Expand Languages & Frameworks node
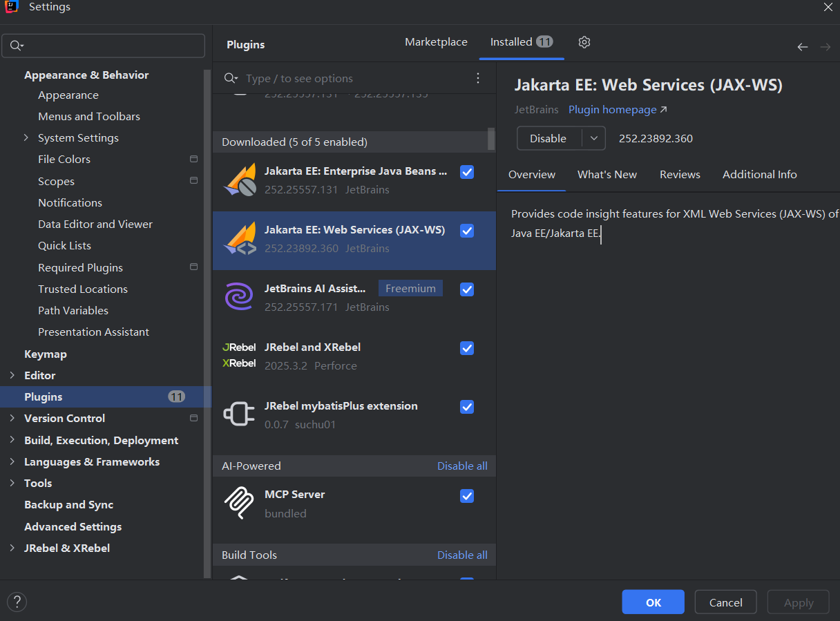This screenshot has width=840, height=621. pos(12,461)
